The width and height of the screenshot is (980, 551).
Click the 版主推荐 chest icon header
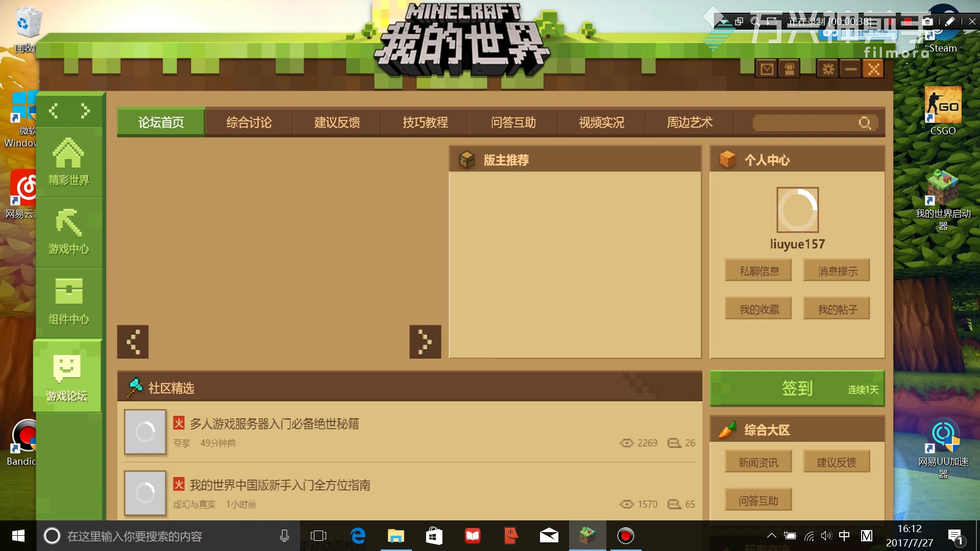(x=468, y=159)
